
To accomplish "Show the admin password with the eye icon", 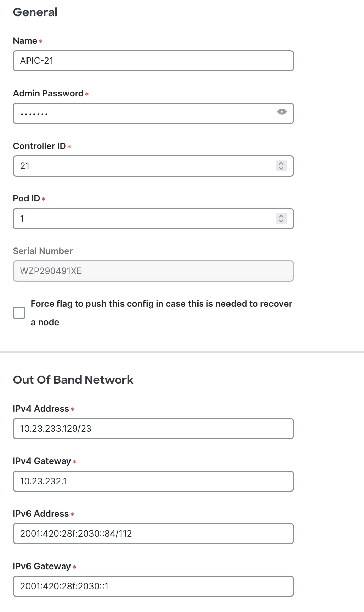I will pos(282,112).
